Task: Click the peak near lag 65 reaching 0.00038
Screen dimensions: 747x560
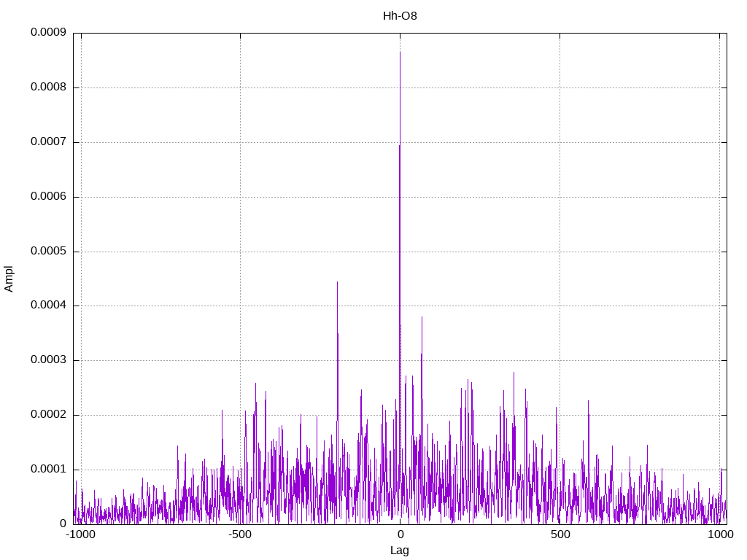Action: [x=422, y=316]
